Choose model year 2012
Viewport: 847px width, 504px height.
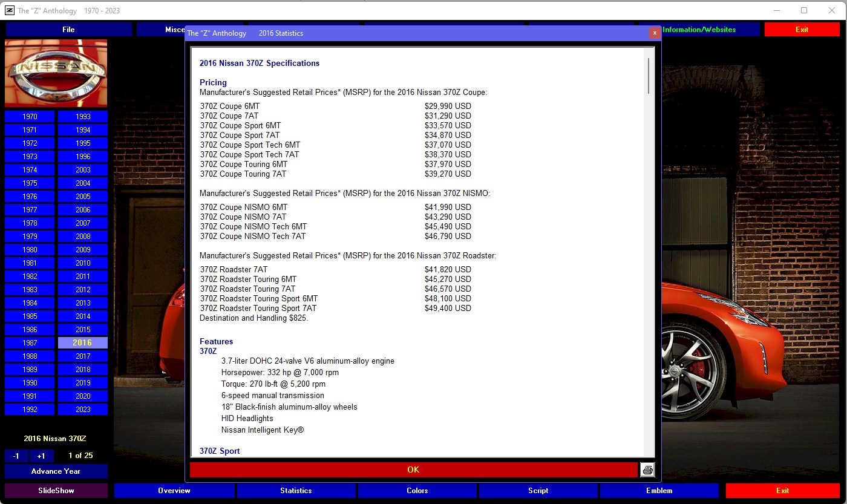(x=83, y=290)
